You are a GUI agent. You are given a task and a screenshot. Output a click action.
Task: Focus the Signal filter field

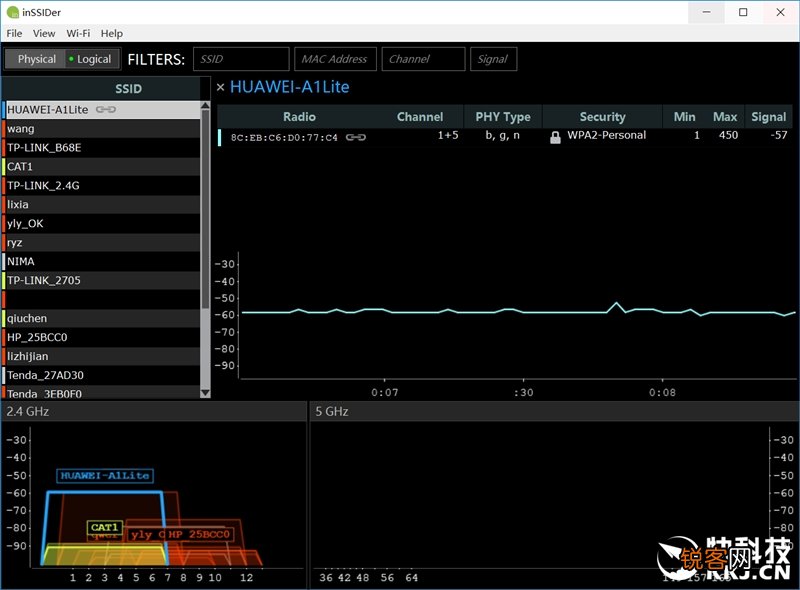point(493,59)
